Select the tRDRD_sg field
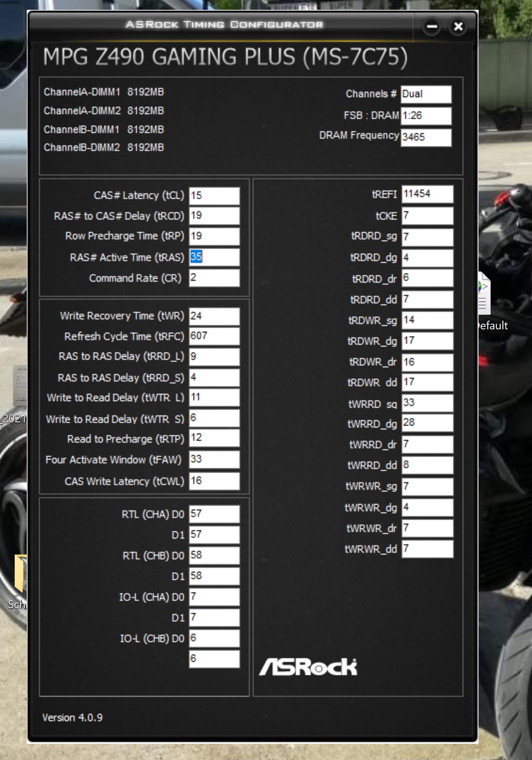532x760 pixels. point(427,237)
